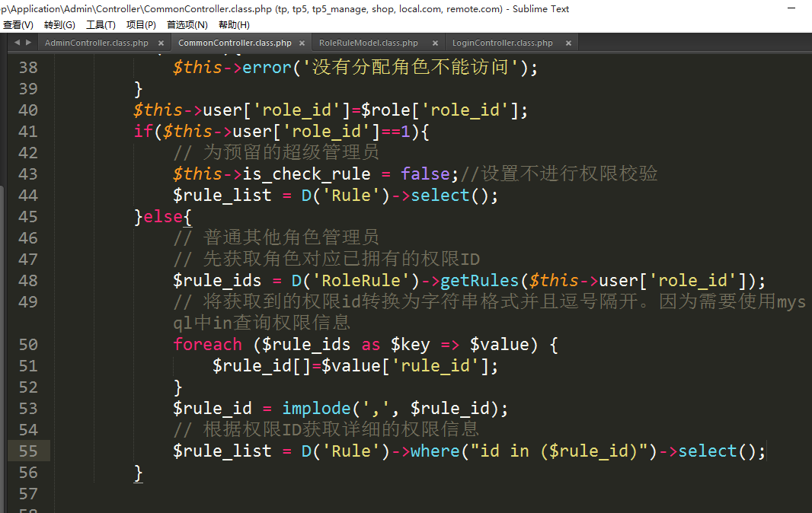
Task: Switch to the LoginController.class.php tab
Action: (502, 43)
